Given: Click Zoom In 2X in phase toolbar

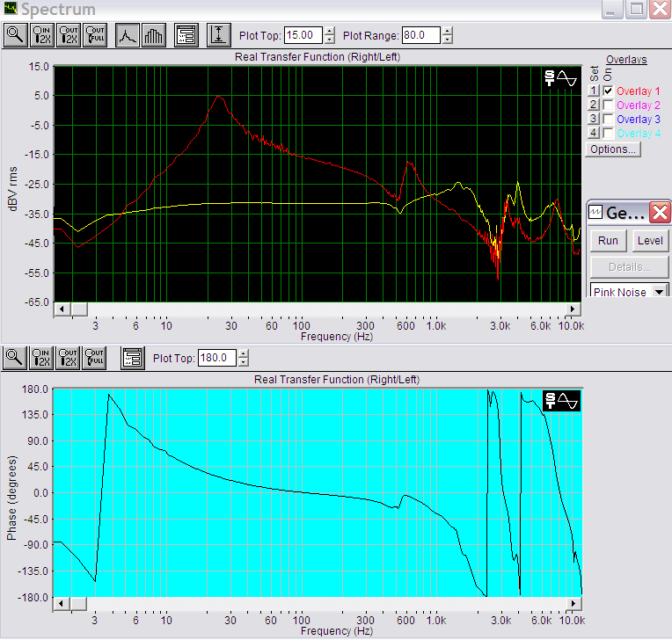Looking at the screenshot, I should click(41, 358).
